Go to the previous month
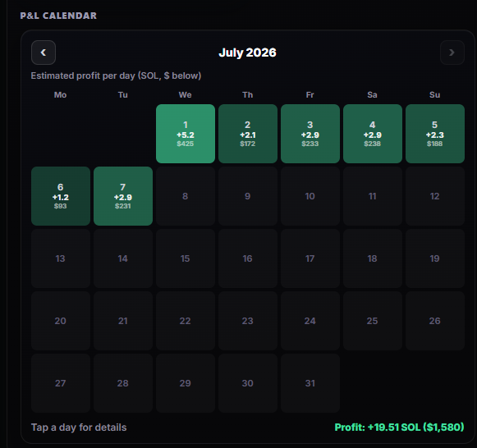This screenshot has height=448, width=477. pyautogui.click(x=44, y=53)
